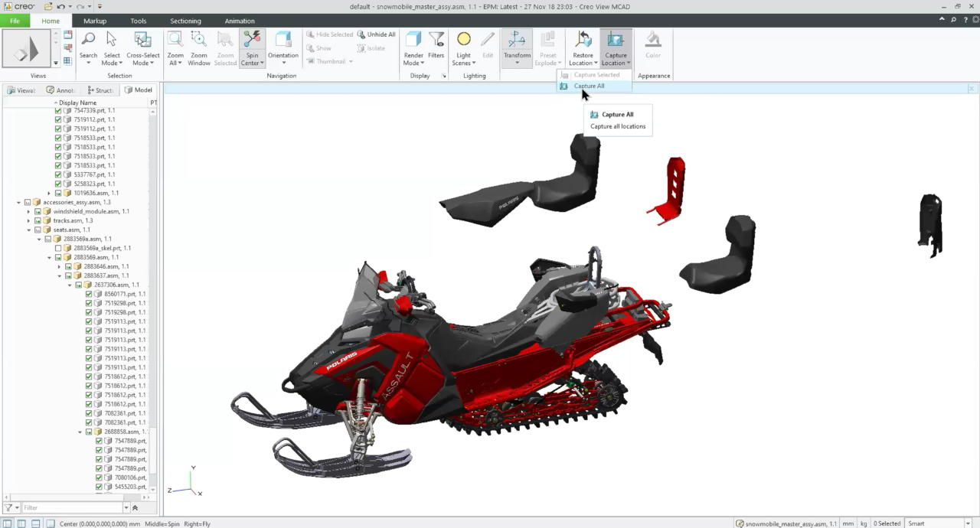Switch to the Structure panel tab
The height and width of the screenshot is (528, 980).
click(x=100, y=90)
